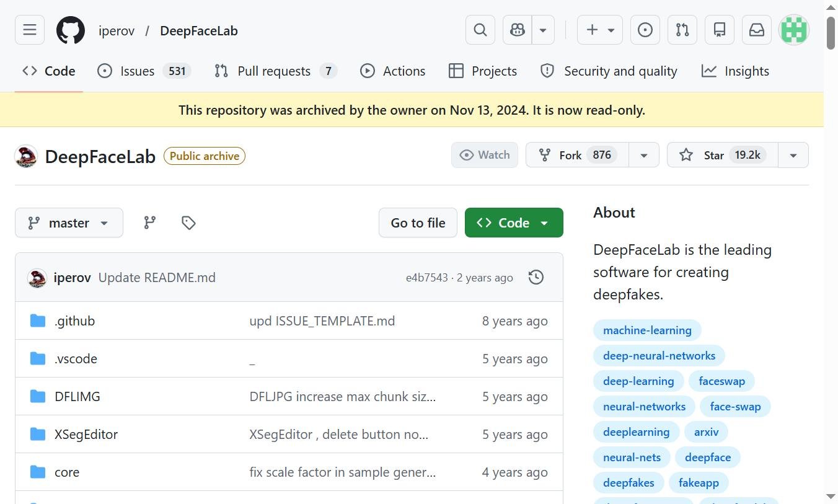The image size is (838, 504).
Task: Select the deep-neural-networks topic tag
Action: pos(659,356)
